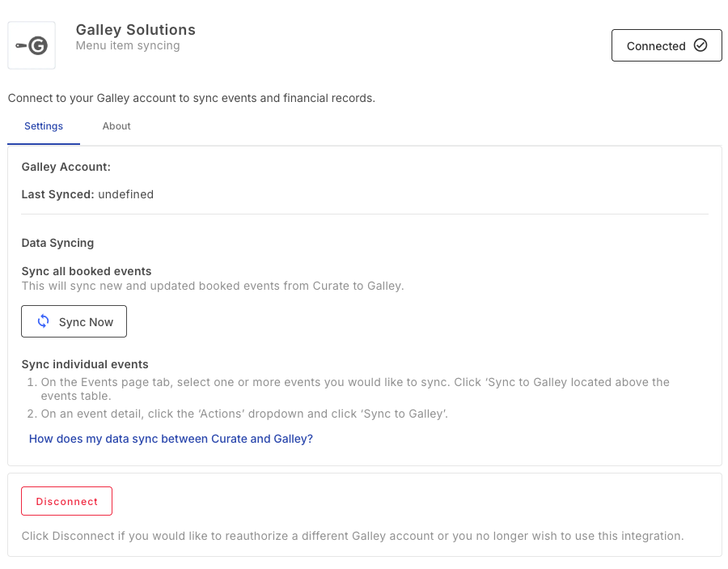Click the 'Last Synced: undefined' text

(87, 194)
